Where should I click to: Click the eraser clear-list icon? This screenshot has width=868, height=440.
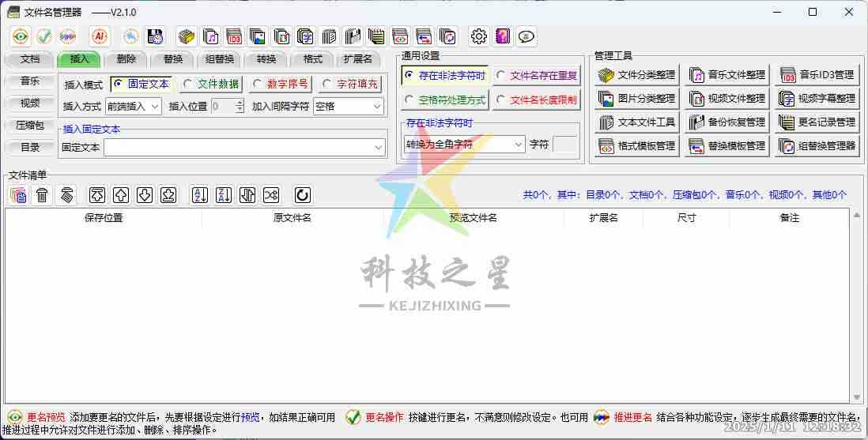66,195
